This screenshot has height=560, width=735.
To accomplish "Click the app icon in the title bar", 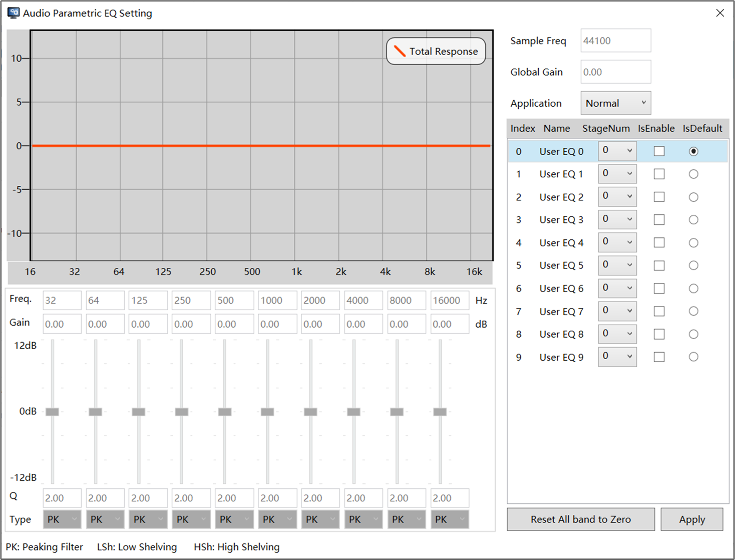I will [x=14, y=13].
